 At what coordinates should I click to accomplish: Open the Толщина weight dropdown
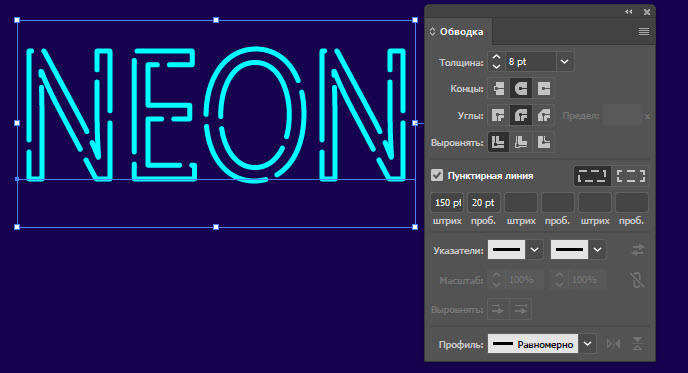coord(565,62)
